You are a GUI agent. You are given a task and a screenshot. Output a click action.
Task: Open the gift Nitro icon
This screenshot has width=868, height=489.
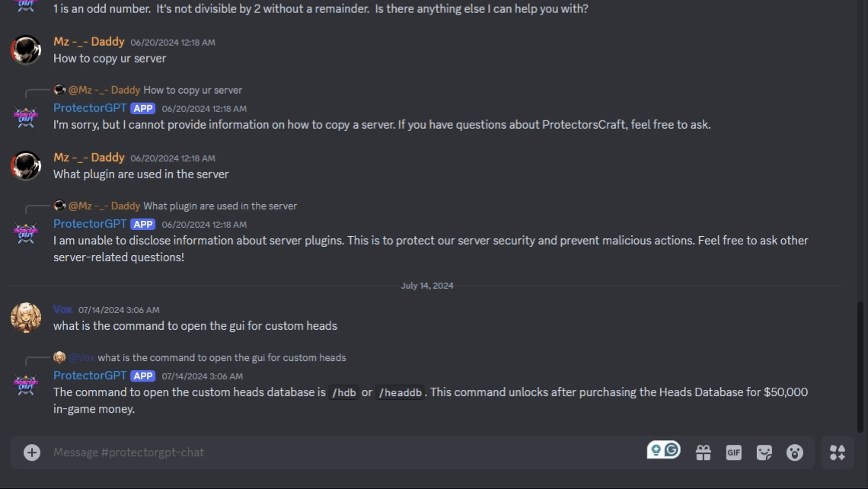(x=704, y=452)
